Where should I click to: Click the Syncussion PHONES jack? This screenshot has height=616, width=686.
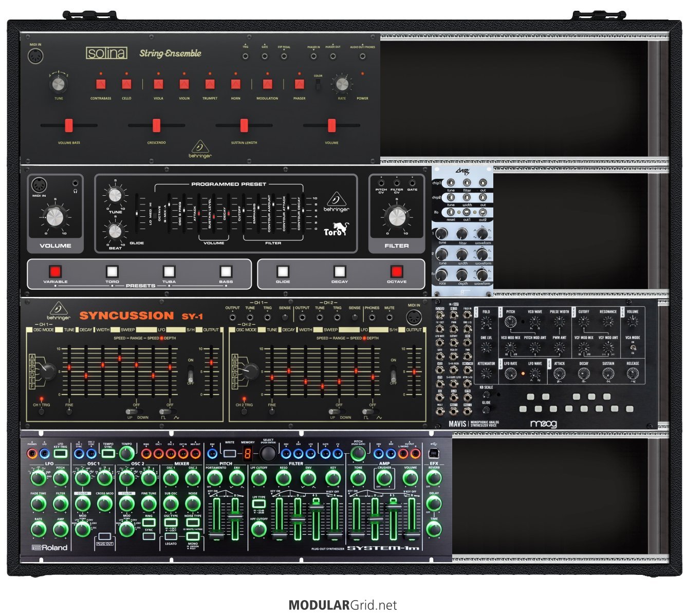coord(372,318)
